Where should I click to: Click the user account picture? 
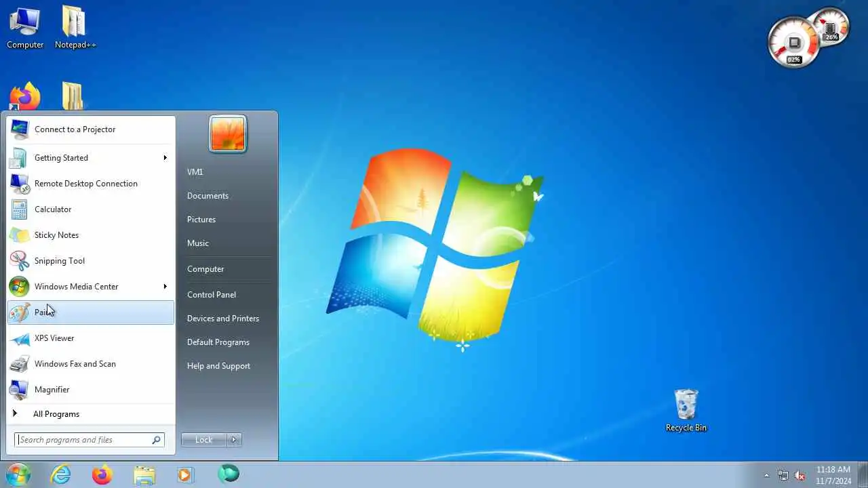point(228,134)
